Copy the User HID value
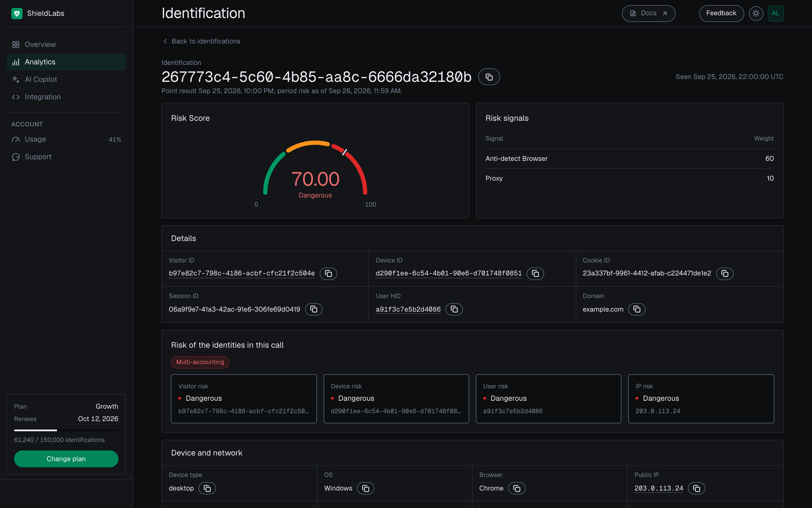 (454, 309)
